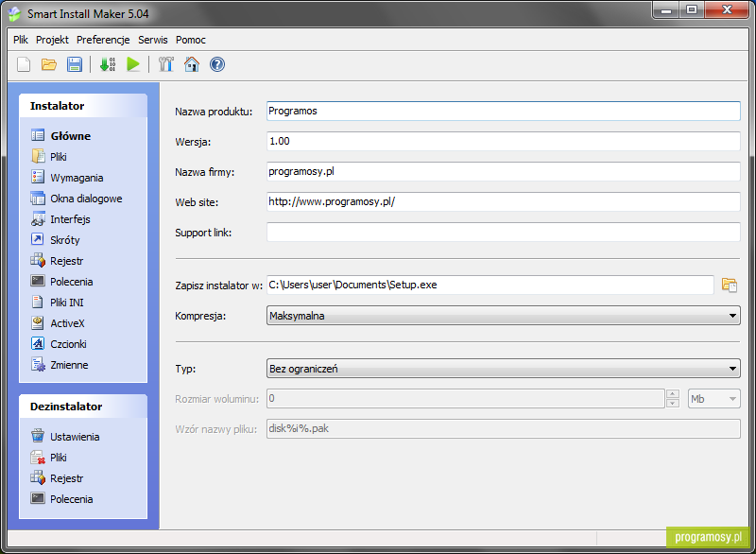The width and height of the screenshot is (756, 554).
Task: Open the Pliki INI section
Action: click(x=58, y=303)
